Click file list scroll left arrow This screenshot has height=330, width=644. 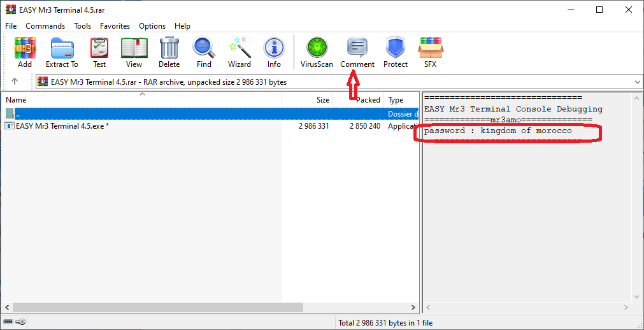pos(6,307)
